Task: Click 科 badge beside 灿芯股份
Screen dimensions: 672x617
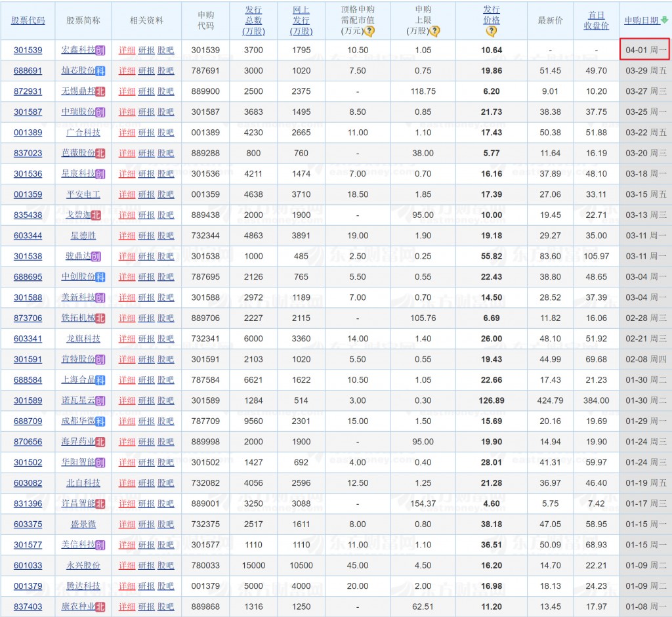Action: coord(100,71)
